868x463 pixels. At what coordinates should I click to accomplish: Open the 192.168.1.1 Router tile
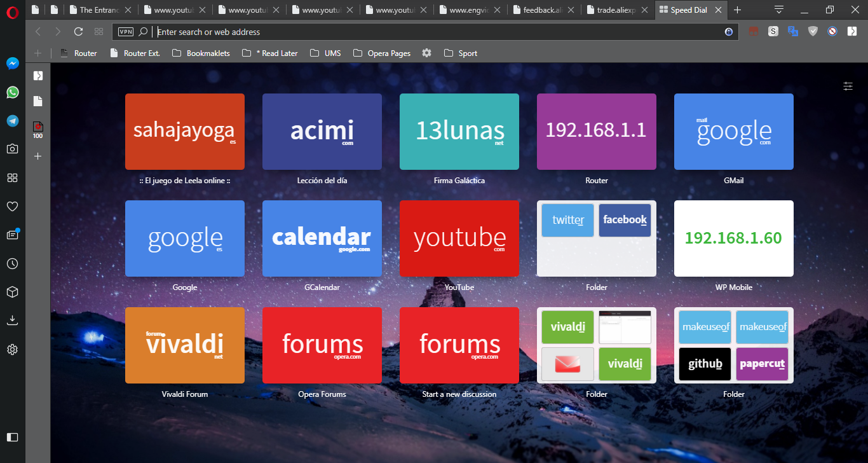(x=597, y=132)
